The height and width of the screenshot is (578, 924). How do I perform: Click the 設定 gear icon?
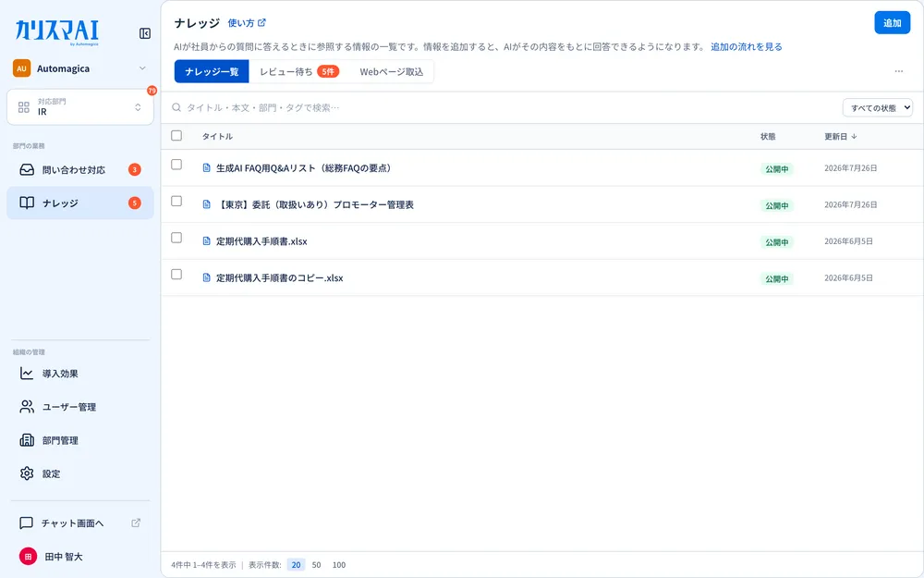[x=27, y=473]
